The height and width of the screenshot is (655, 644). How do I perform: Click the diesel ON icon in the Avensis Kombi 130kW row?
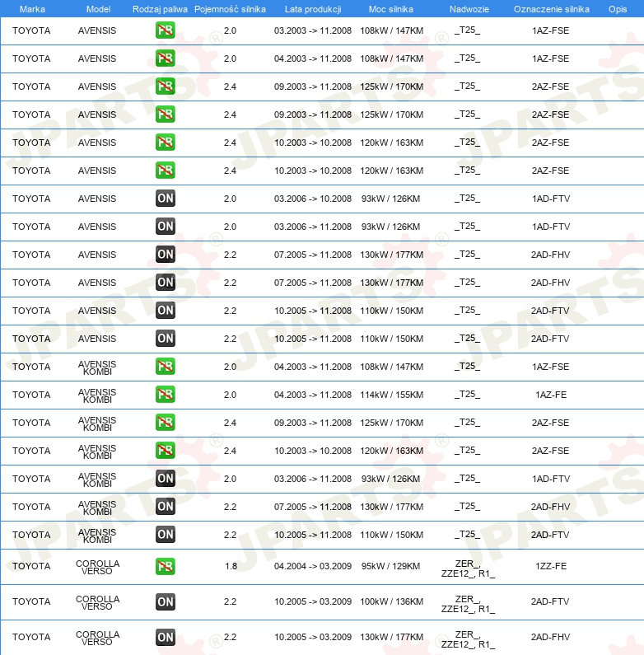[x=165, y=506]
